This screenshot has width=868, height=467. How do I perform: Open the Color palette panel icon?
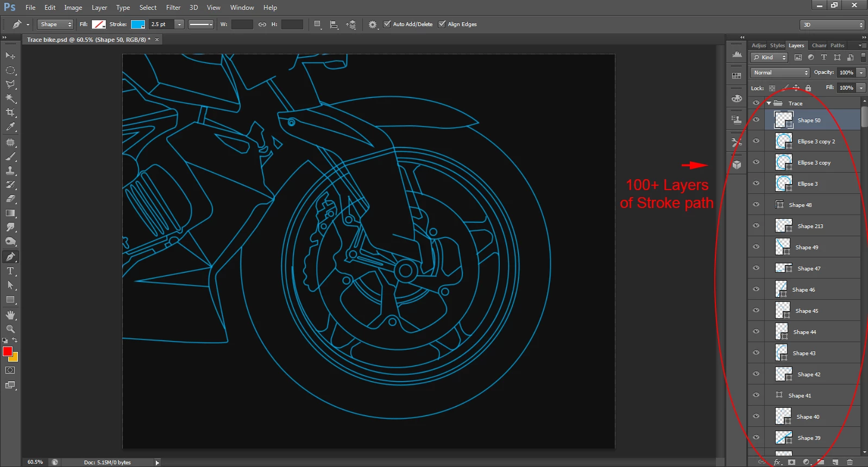(x=737, y=98)
